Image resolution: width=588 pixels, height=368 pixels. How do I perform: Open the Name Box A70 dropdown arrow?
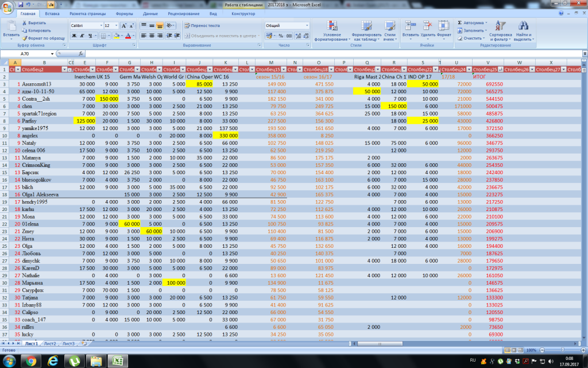(x=52, y=53)
